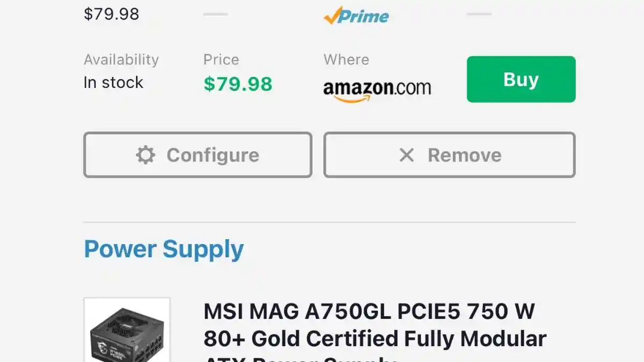
Task: Click the black $79.98 base price
Action: 111,13
